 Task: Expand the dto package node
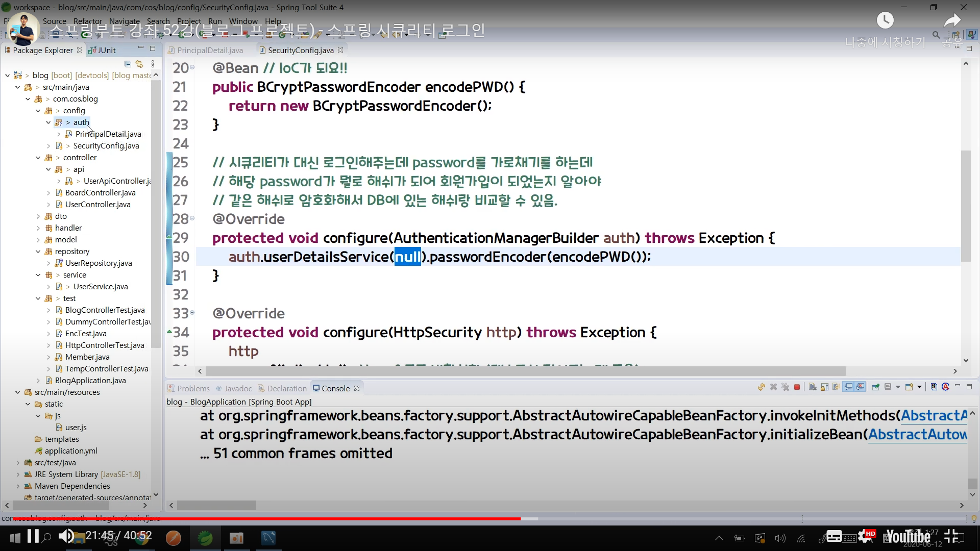tap(38, 216)
